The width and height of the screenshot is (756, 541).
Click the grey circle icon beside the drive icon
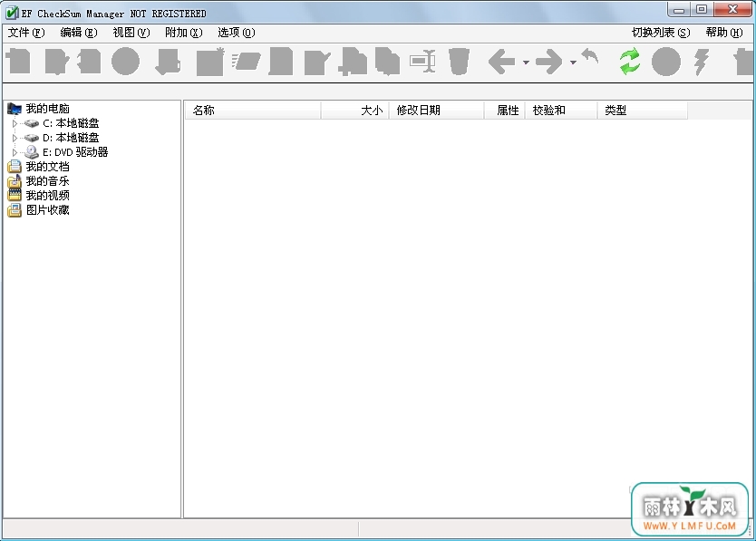(125, 62)
